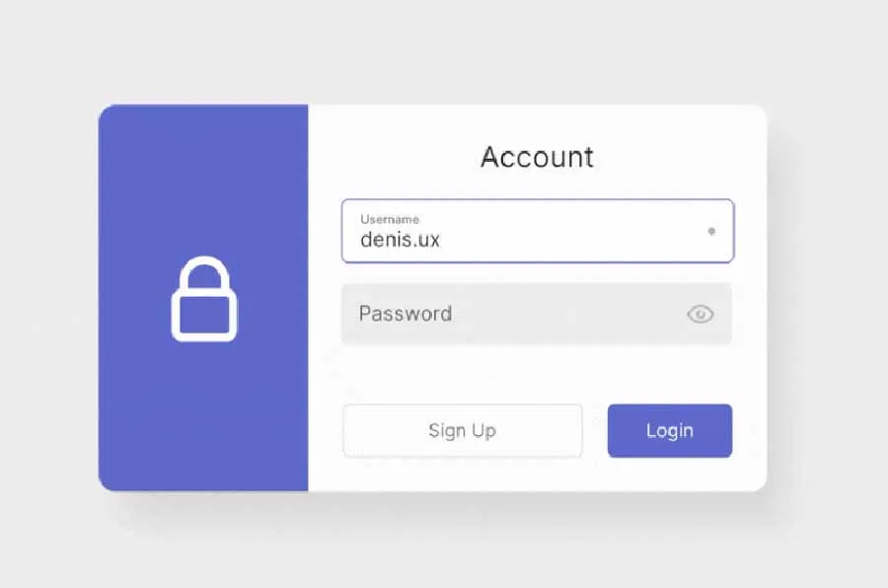Click the empty middle of the Password field
This screenshot has height=588, width=888.
566,314
